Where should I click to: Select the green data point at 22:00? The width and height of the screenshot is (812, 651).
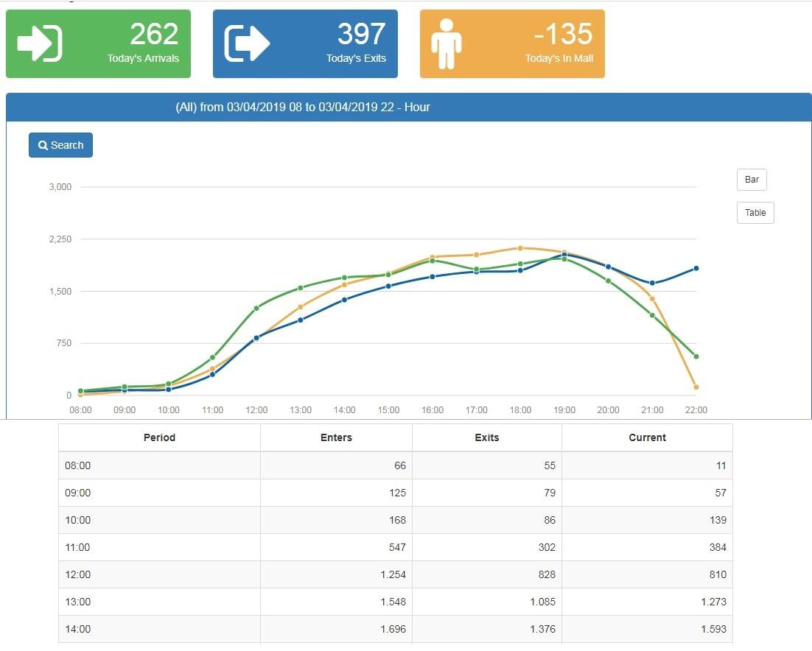point(696,356)
